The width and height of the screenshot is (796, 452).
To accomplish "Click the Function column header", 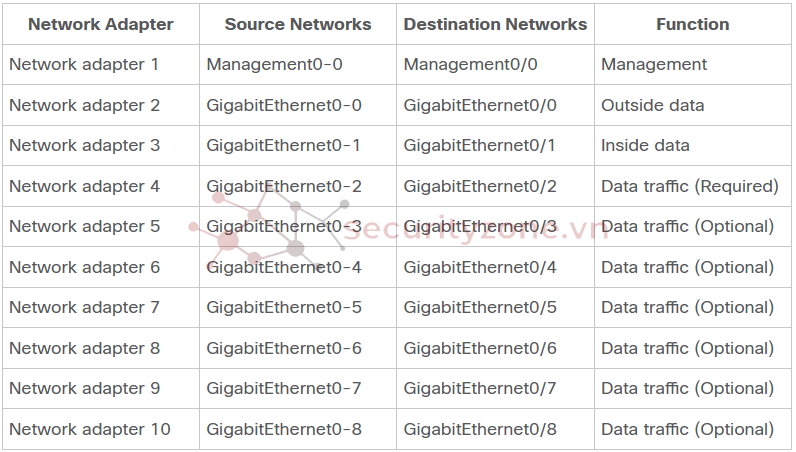I will [692, 24].
